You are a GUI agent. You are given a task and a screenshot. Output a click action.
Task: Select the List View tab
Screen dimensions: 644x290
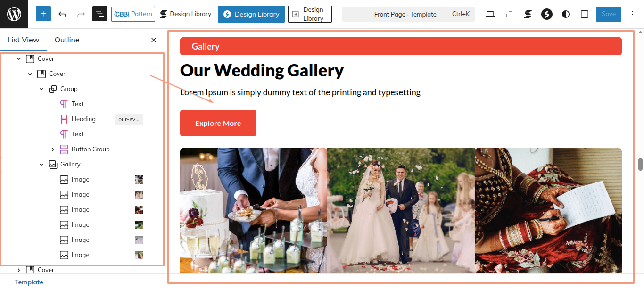pyautogui.click(x=24, y=40)
